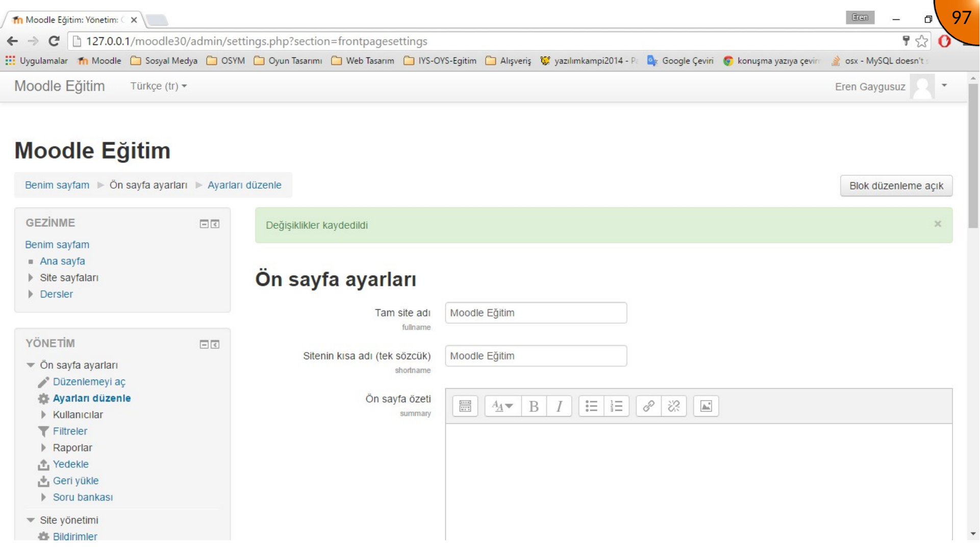Click the Sitenin kısa adı input field
The image size is (980, 551).
(x=536, y=356)
